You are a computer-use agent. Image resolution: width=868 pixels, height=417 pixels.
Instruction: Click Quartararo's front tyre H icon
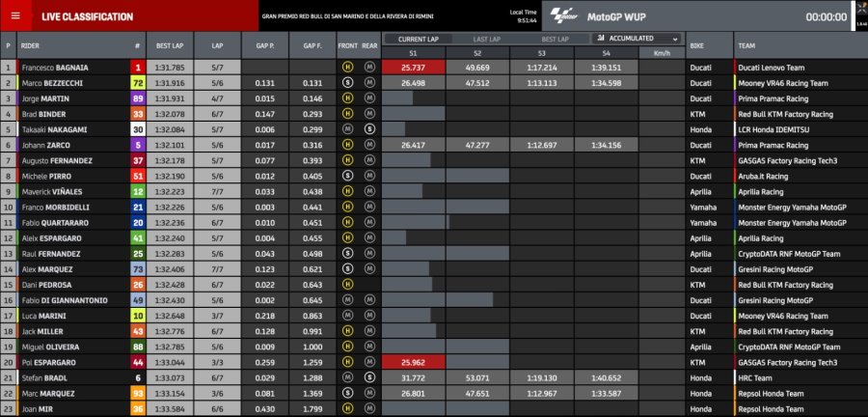[347, 223]
